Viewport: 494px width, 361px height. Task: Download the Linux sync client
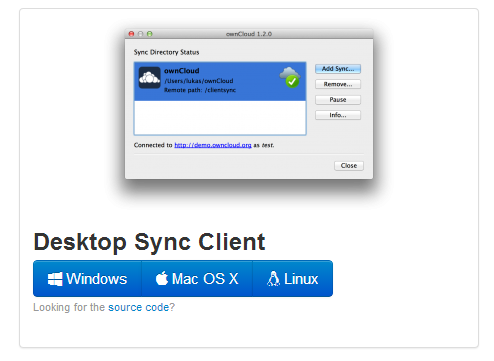[293, 279]
